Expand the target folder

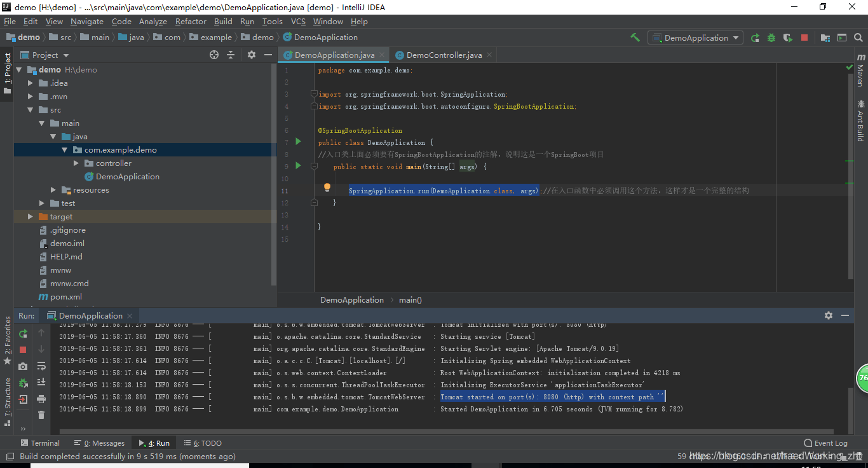tap(31, 217)
